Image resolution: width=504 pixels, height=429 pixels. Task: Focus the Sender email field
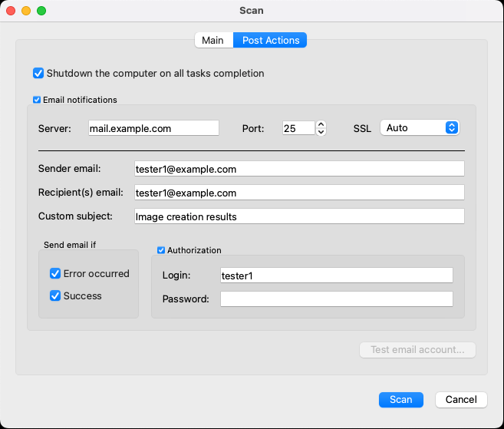[299, 169]
